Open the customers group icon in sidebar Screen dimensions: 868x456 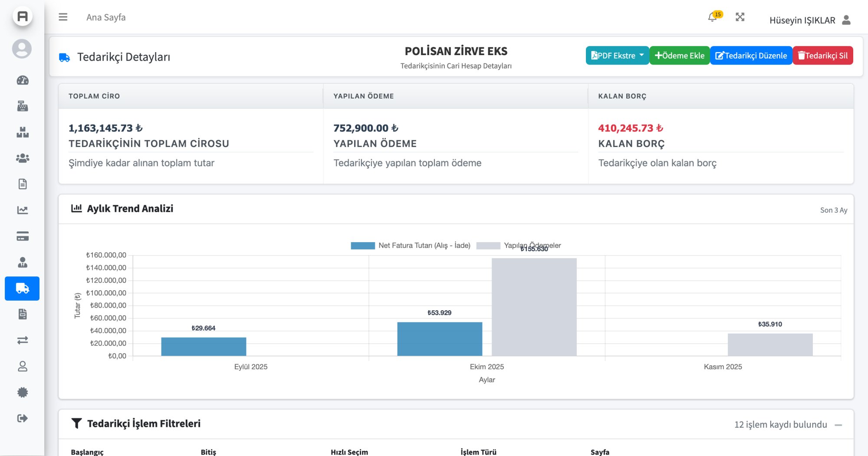pyautogui.click(x=23, y=158)
